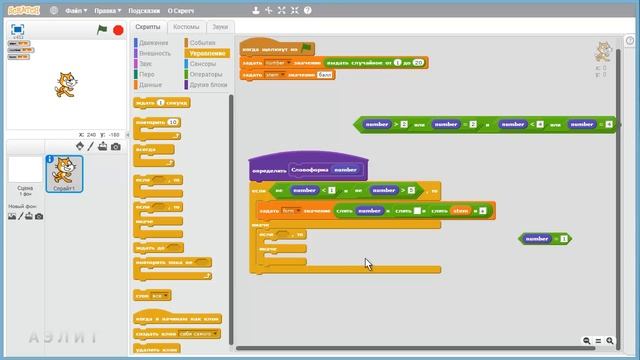The height and width of the screenshot is (360, 640).
Task: Select the Delete scissors tool in the toolbar
Action: (269, 11)
